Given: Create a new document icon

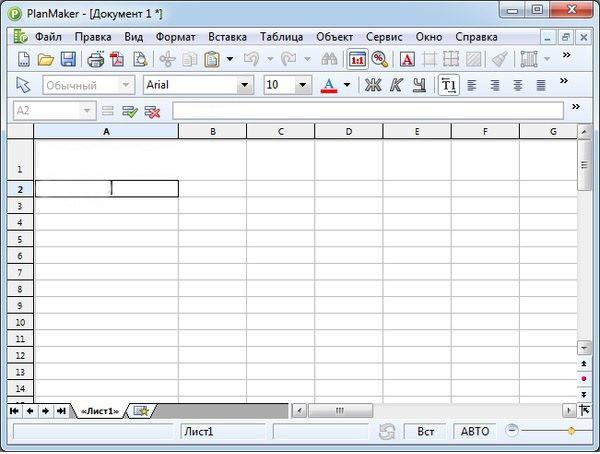Looking at the screenshot, I should click(24, 59).
